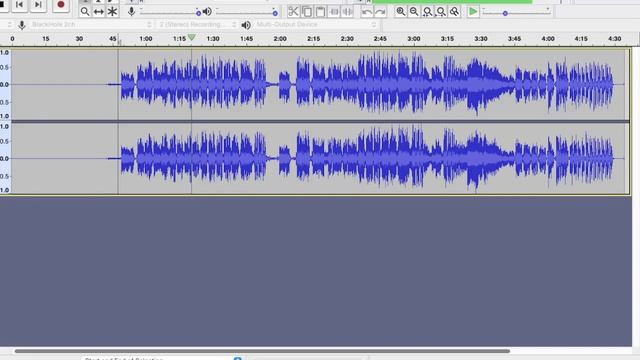Click the green playhead marker on timeline
Image resolution: width=640 pixels, height=360 pixels.
191,38
